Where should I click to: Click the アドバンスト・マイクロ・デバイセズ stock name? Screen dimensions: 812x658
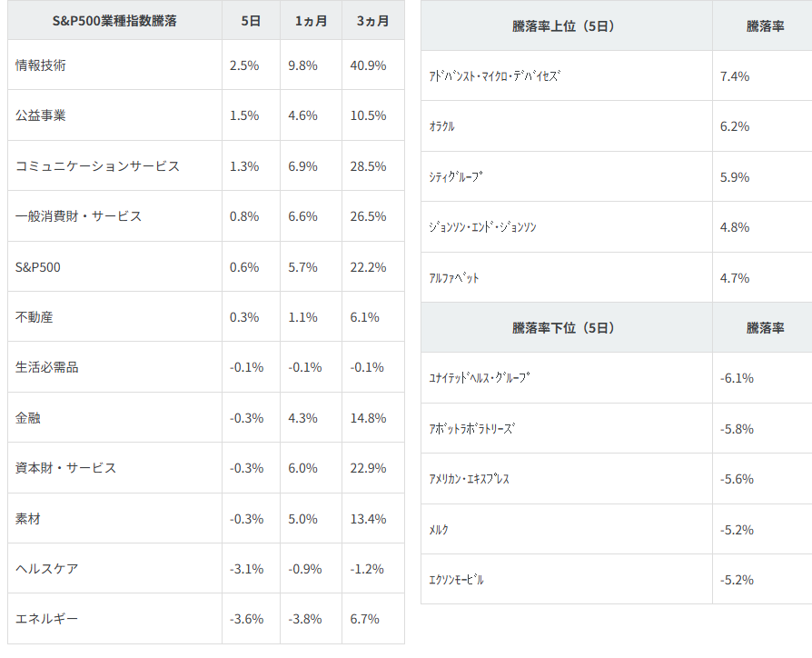coord(495,76)
